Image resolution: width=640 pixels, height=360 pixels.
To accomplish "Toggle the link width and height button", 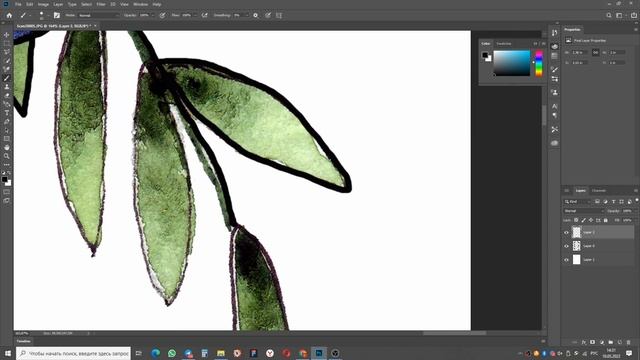I will 596,52.
